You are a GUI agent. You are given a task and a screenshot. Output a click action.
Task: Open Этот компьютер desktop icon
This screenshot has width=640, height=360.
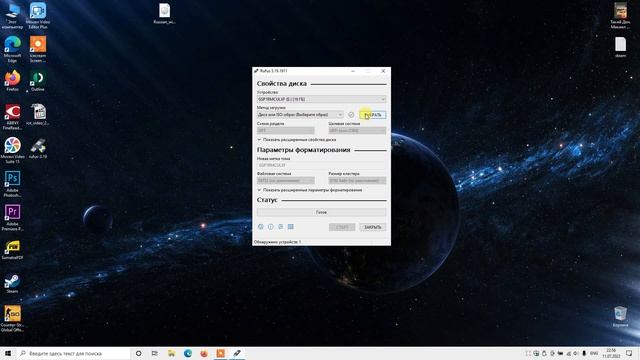tap(12, 16)
